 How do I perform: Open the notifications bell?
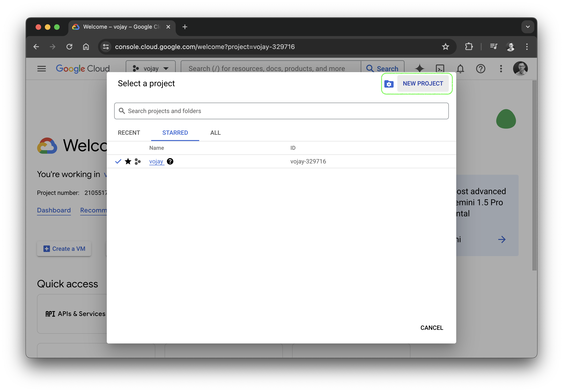[x=460, y=69]
